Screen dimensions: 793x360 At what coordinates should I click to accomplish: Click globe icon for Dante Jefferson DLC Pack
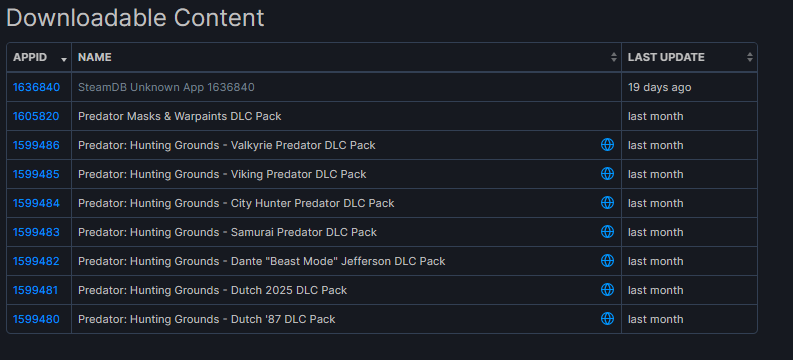607,261
